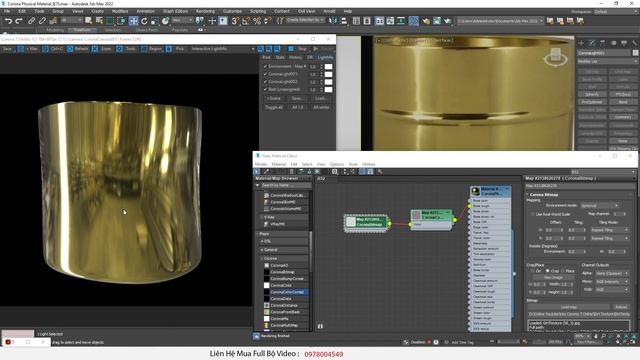
Task: Choose Rectangular Selection Region tool
Action: [110, 21]
